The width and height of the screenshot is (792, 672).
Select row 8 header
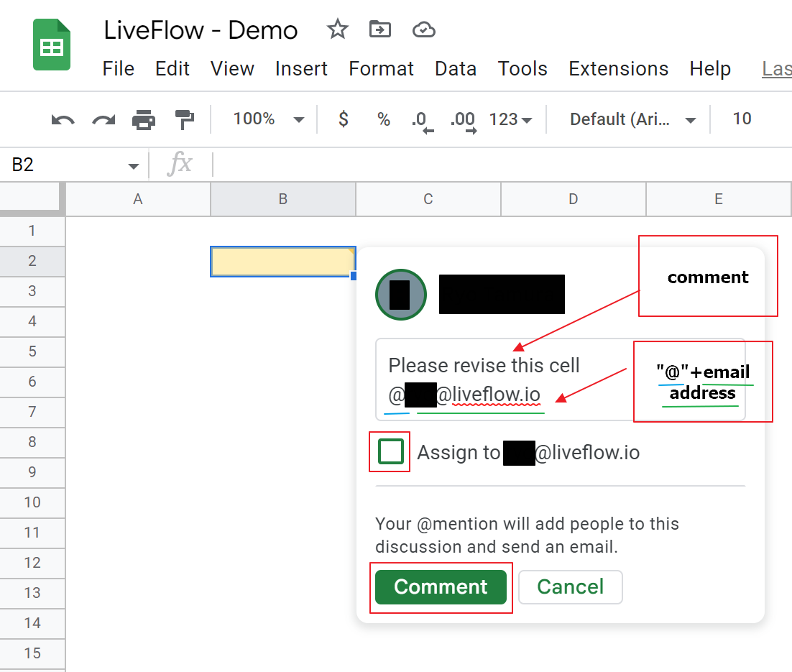[x=32, y=442]
